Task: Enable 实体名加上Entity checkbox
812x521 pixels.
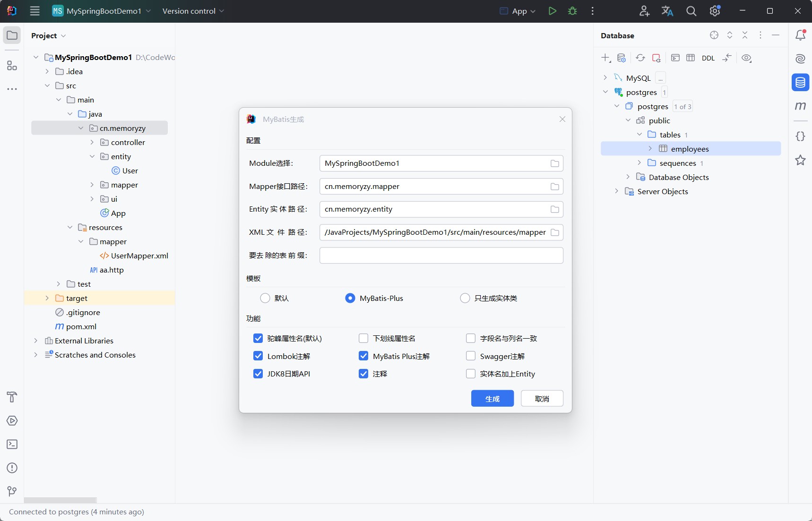Action: (471, 374)
